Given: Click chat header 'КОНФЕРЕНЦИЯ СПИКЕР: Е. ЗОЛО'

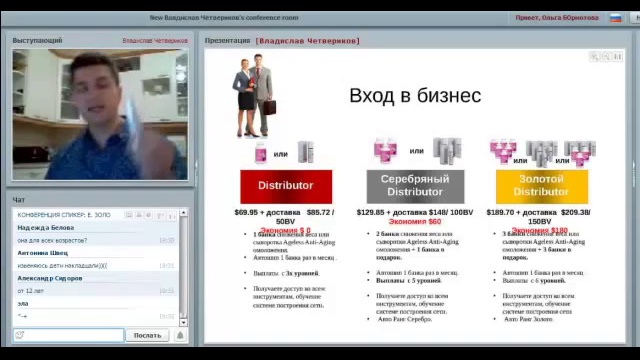Looking at the screenshot, I should (64, 215).
